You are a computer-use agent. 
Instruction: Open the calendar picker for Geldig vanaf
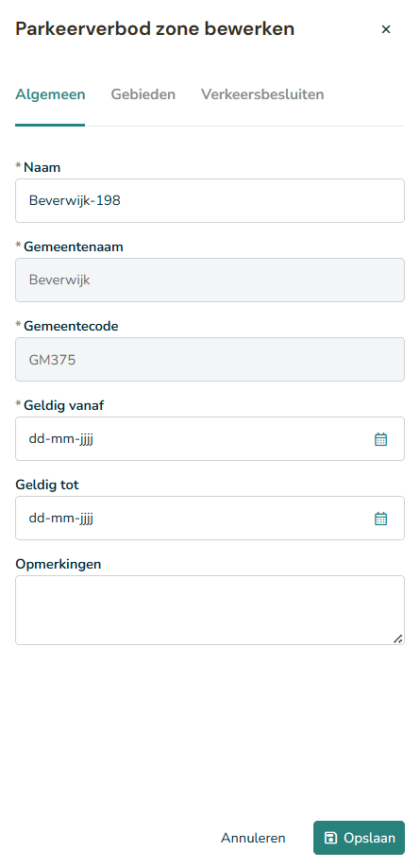point(380,439)
